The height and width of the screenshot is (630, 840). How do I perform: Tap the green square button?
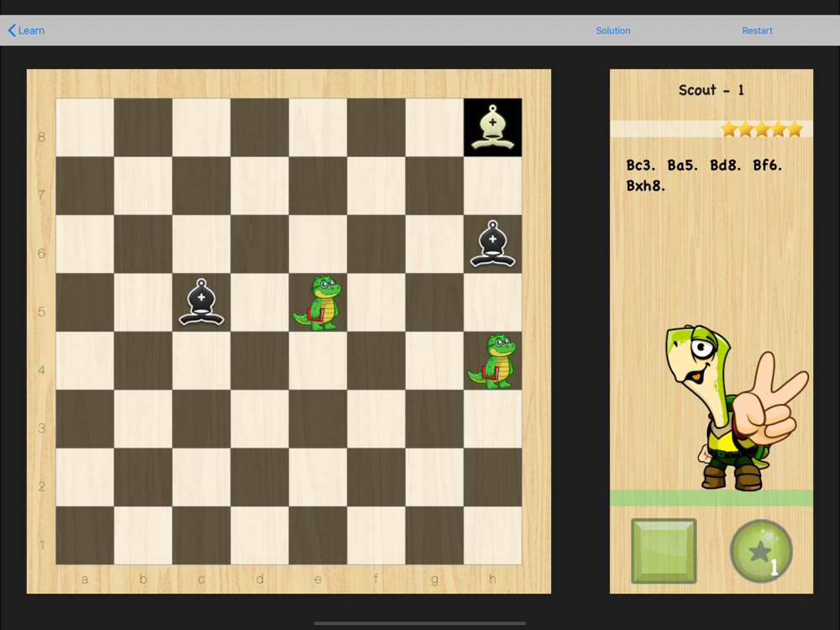tap(664, 551)
